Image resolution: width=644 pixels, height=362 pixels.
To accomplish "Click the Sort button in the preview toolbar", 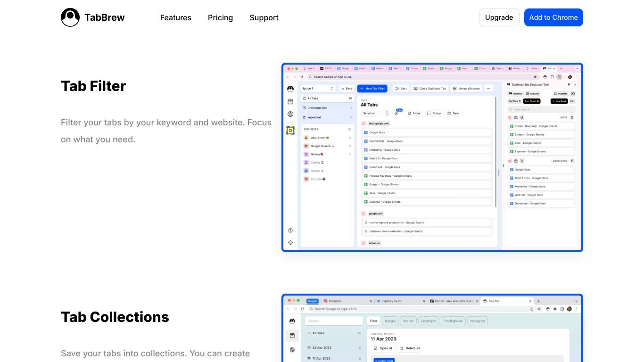I will [x=401, y=88].
